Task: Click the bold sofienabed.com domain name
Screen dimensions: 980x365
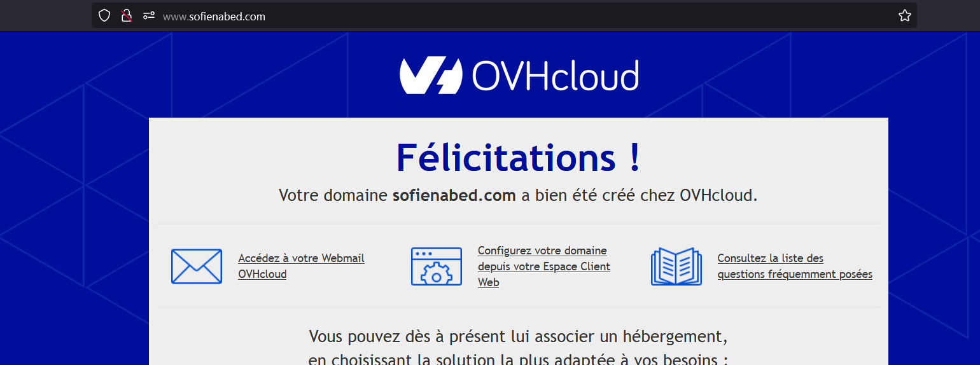Action: coord(454,195)
